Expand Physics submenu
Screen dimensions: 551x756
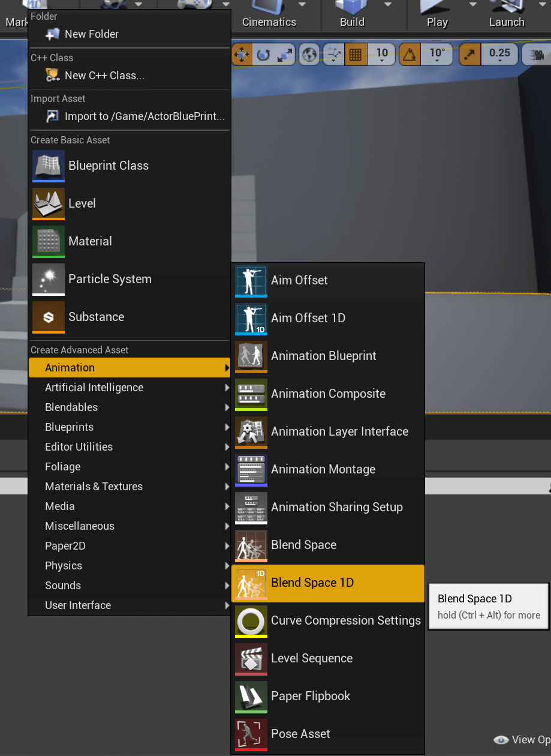[x=130, y=566]
